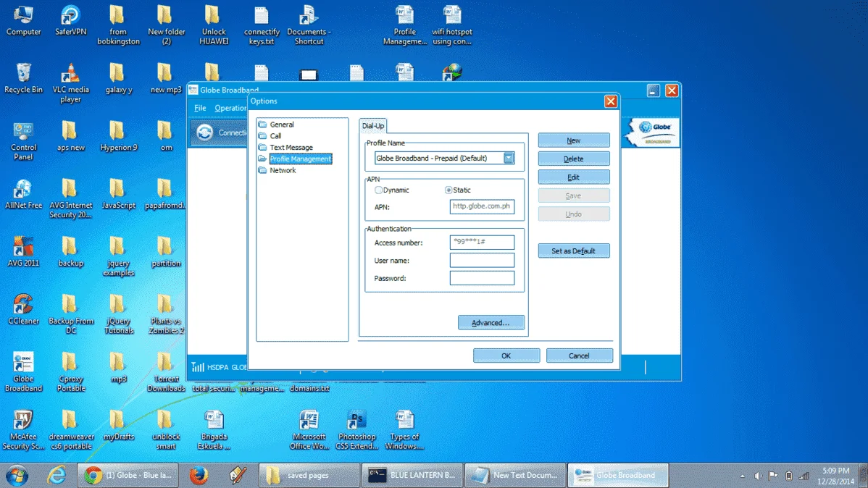Click the system tray volume icon

click(758, 476)
